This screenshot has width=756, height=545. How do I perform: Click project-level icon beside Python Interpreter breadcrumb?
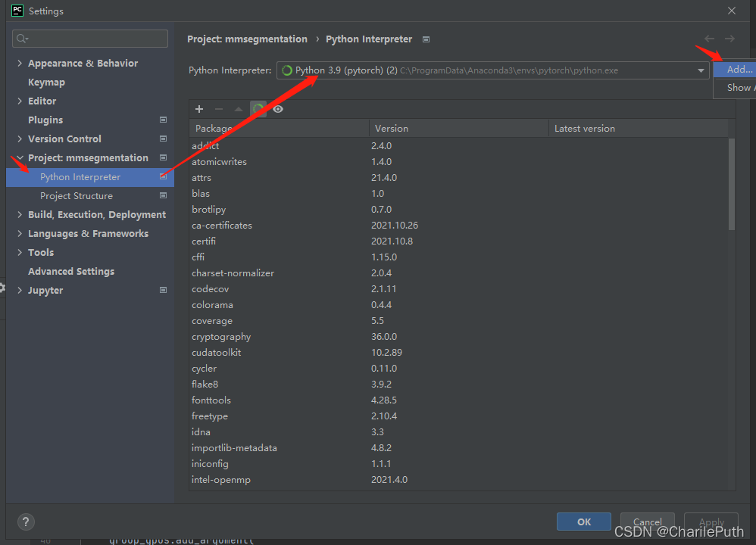pyautogui.click(x=426, y=39)
